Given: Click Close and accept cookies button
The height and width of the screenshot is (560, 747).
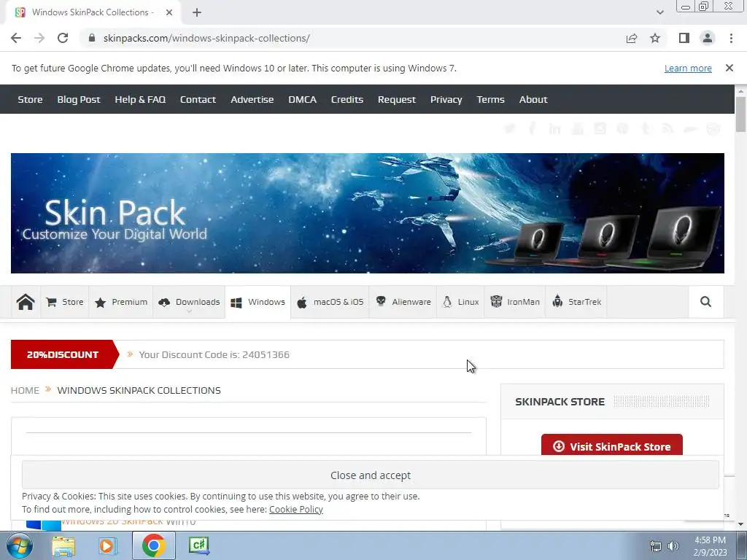Looking at the screenshot, I should click(x=370, y=475).
